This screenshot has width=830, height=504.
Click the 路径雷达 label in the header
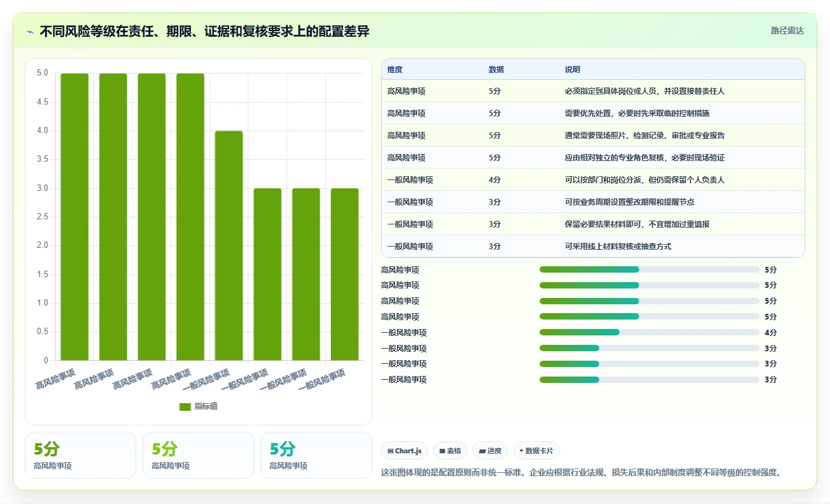click(x=787, y=30)
